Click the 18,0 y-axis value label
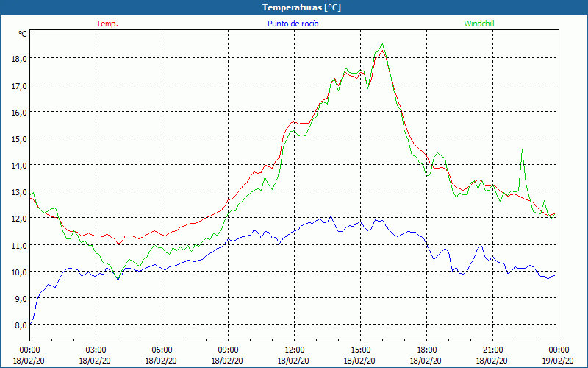The height and width of the screenshot is (368, 588). [18, 59]
